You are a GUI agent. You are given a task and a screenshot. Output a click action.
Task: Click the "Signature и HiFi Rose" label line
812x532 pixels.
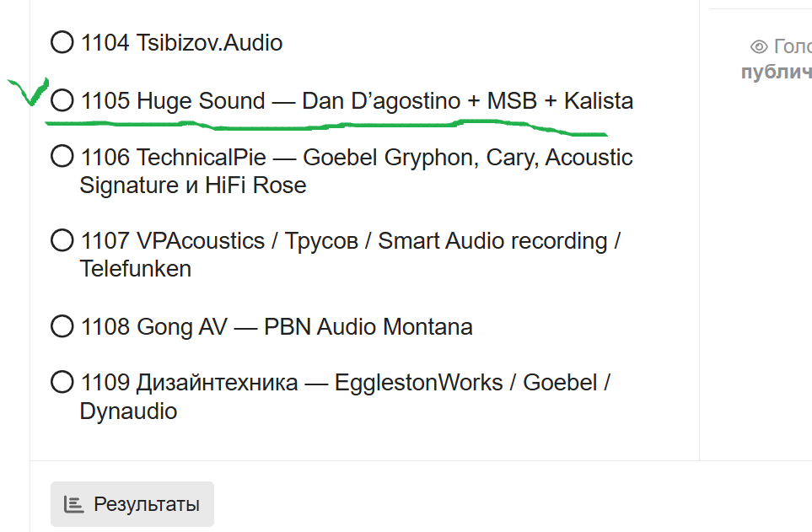[x=192, y=185]
